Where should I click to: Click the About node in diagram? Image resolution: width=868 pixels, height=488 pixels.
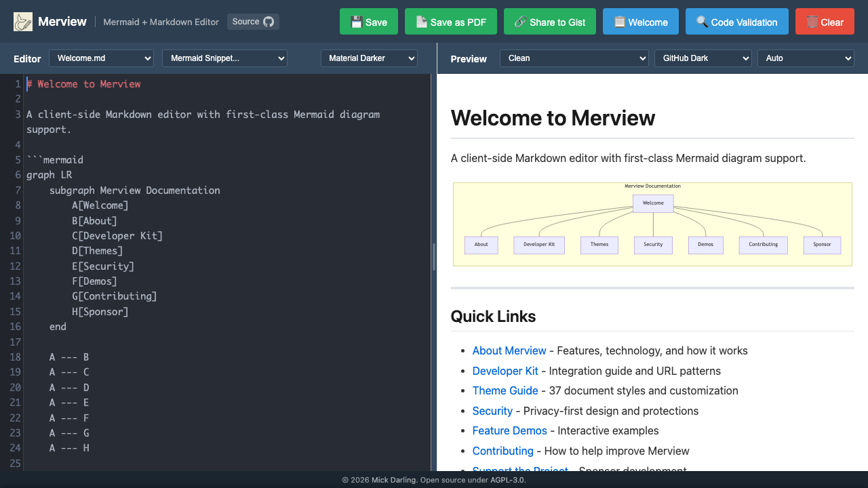pos(481,245)
